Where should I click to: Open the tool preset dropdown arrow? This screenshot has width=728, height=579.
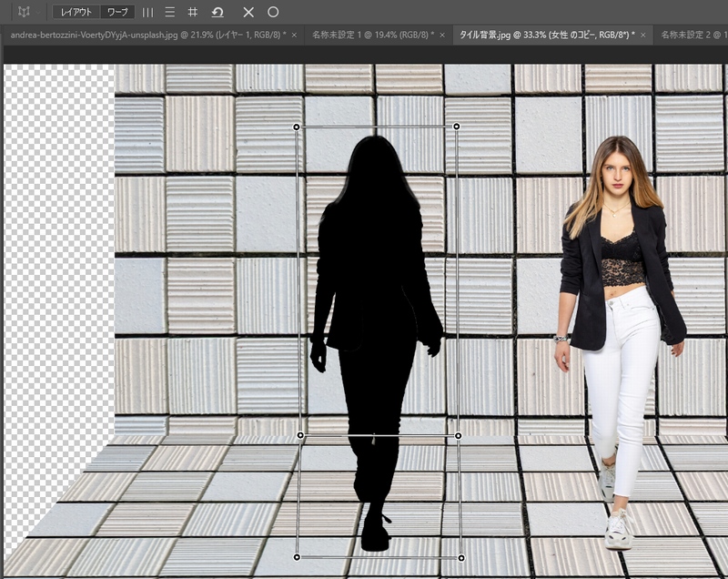tap(40, 13)
